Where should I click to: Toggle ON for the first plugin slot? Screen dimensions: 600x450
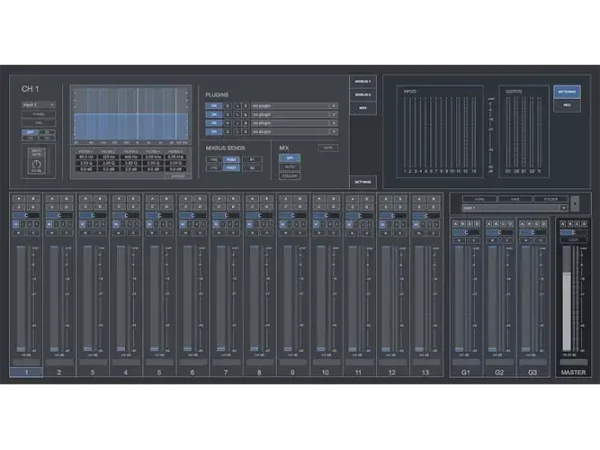(214, 106)
